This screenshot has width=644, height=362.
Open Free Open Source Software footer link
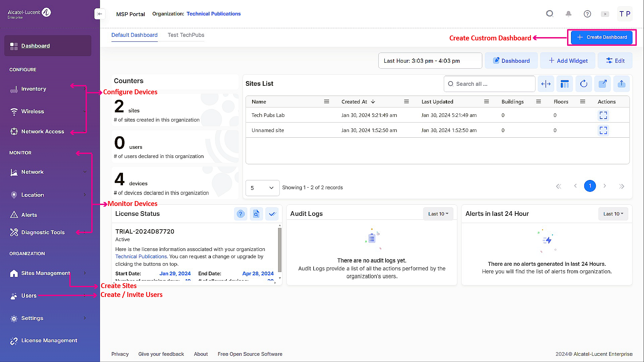[x=250, y=354]
